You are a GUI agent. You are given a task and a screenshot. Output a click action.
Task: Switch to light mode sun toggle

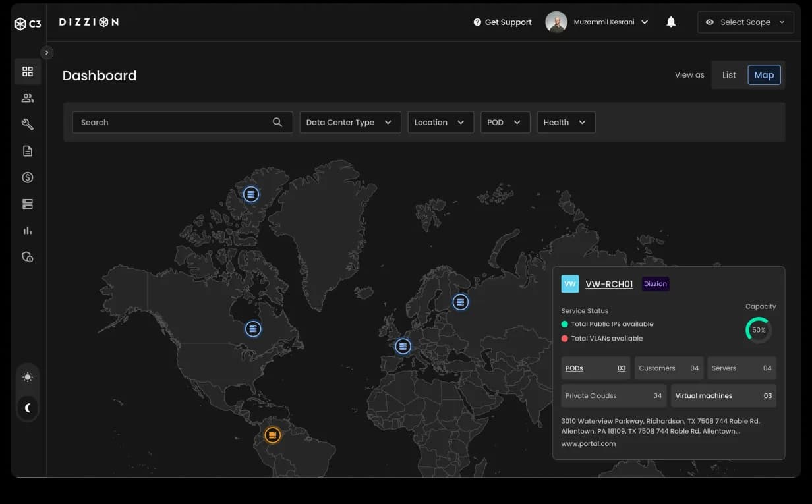pos(28,378)
